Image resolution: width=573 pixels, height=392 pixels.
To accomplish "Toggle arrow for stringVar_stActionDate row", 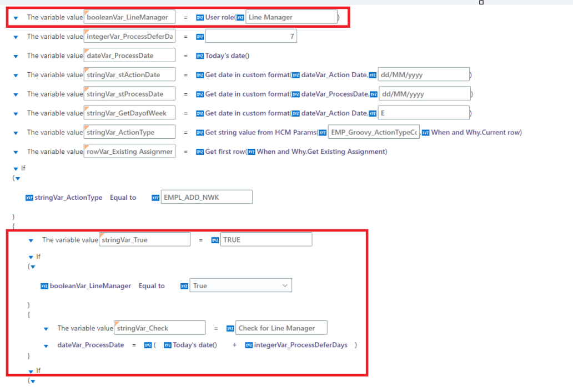I will click(x=16, y=76).
